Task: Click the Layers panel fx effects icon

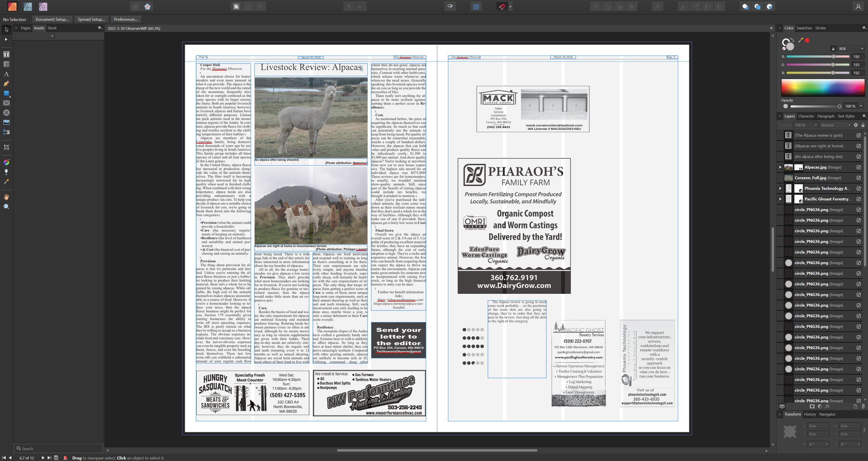Action: point(827,406)
